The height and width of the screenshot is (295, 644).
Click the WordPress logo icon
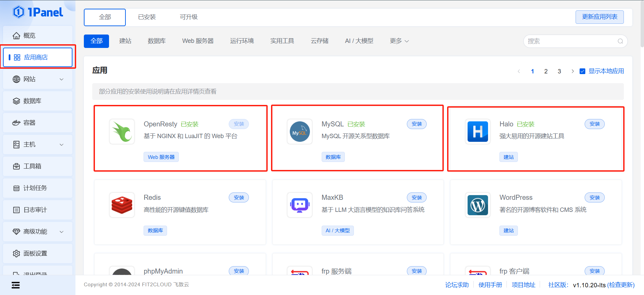(478, 205)
